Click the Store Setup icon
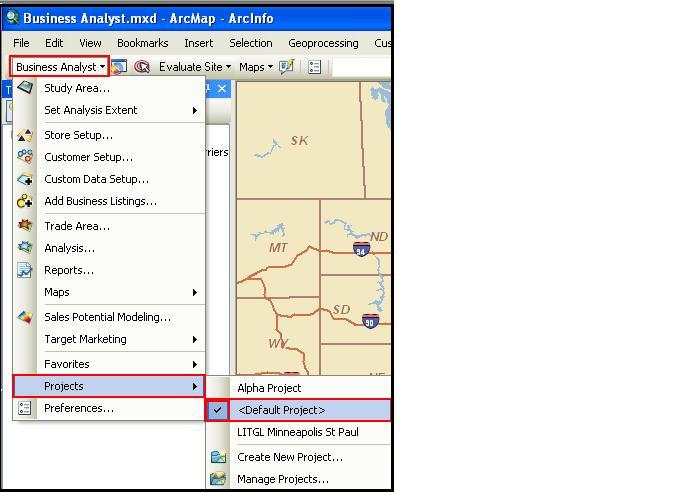Image resolution: width=687 pixels, height=492 pixels. point(25,135)
